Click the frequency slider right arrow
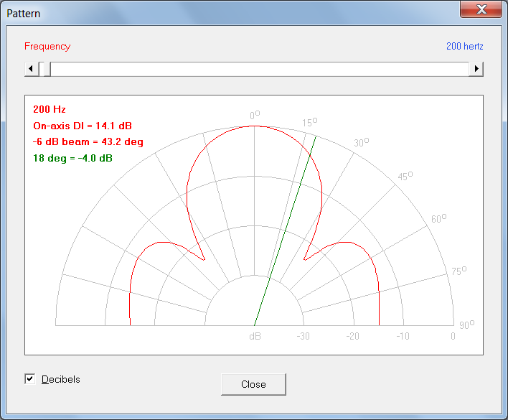 [476, 69]
